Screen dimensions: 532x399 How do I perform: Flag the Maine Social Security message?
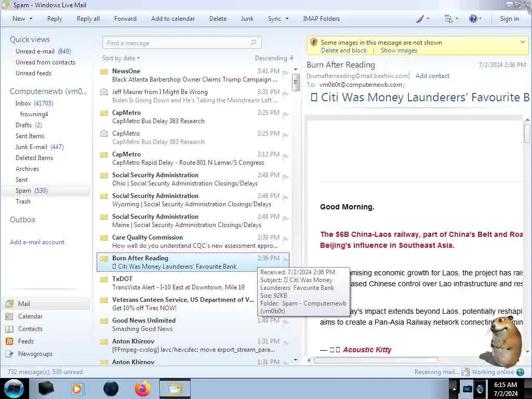click(286, 219)
